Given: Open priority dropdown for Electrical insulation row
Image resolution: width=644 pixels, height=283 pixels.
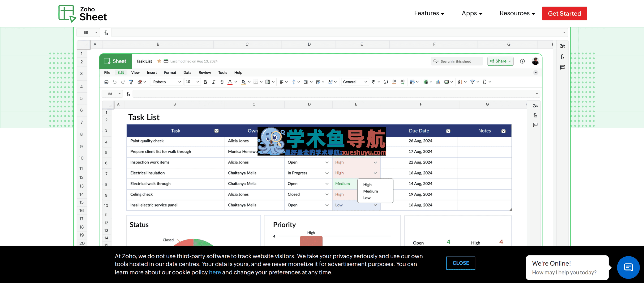Looking at the screenshot, I should 375,173.
